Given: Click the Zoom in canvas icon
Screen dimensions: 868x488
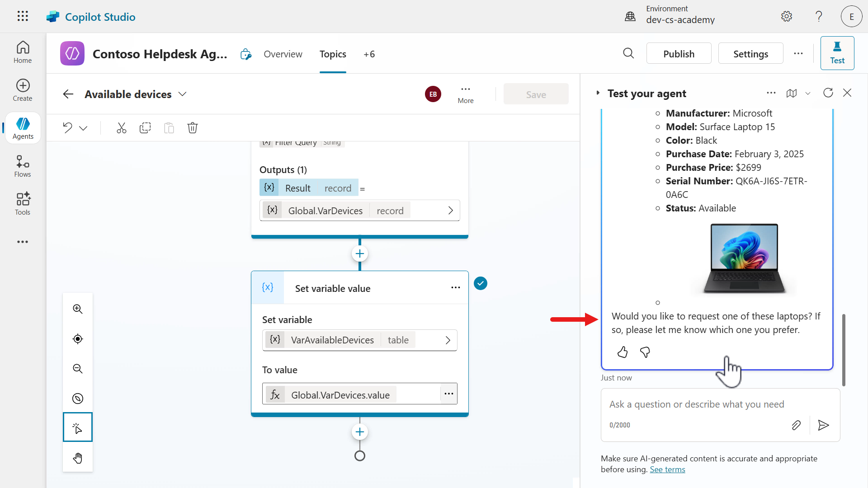Looking at the screenshot, I should pos(78,309).
